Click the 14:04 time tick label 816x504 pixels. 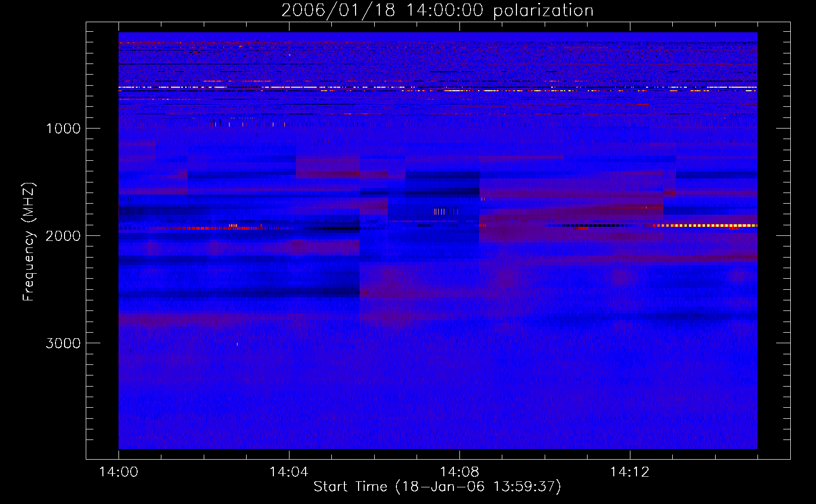click(289, 472)
